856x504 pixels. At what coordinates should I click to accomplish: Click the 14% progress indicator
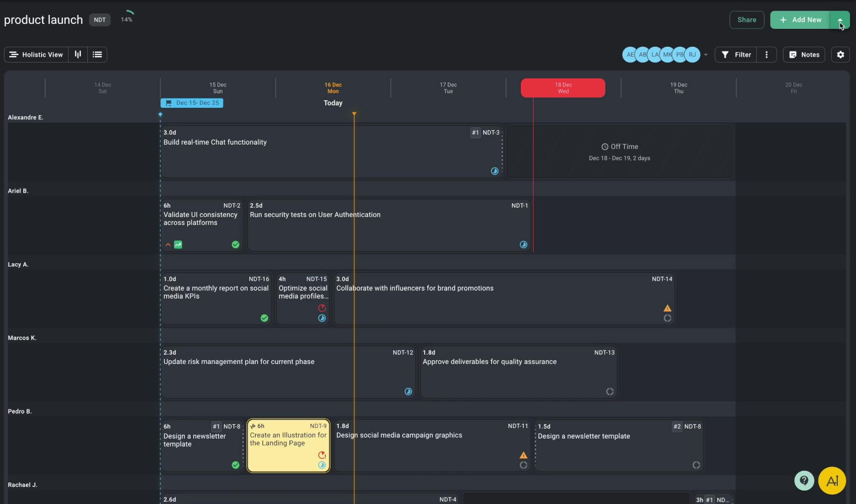[x=127, y=17]
